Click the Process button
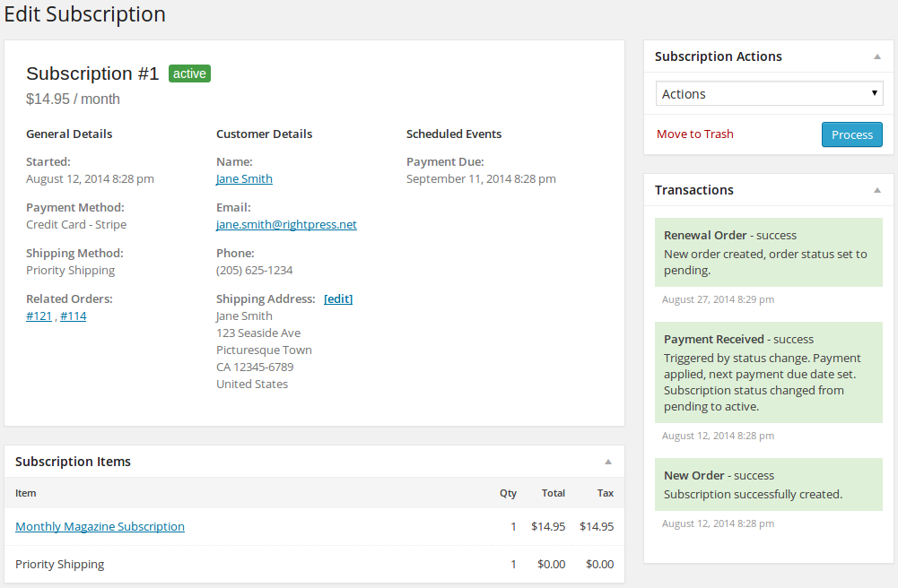 851,134
